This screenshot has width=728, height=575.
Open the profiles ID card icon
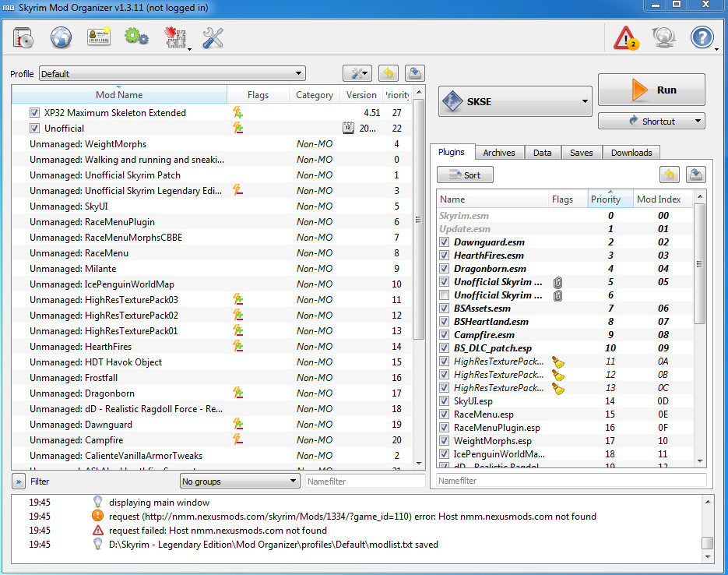[x=99, y=37]
